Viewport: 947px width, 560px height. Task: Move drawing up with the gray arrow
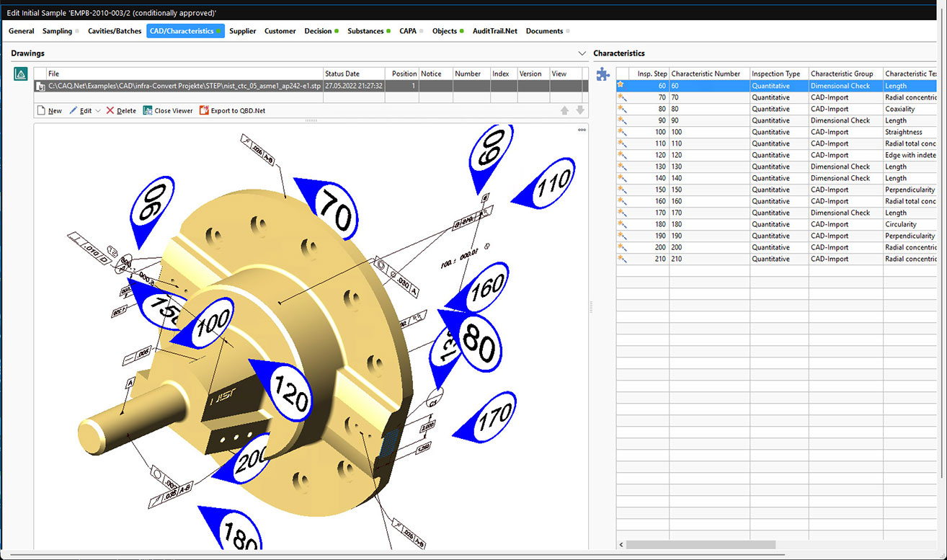click(564, 111)
